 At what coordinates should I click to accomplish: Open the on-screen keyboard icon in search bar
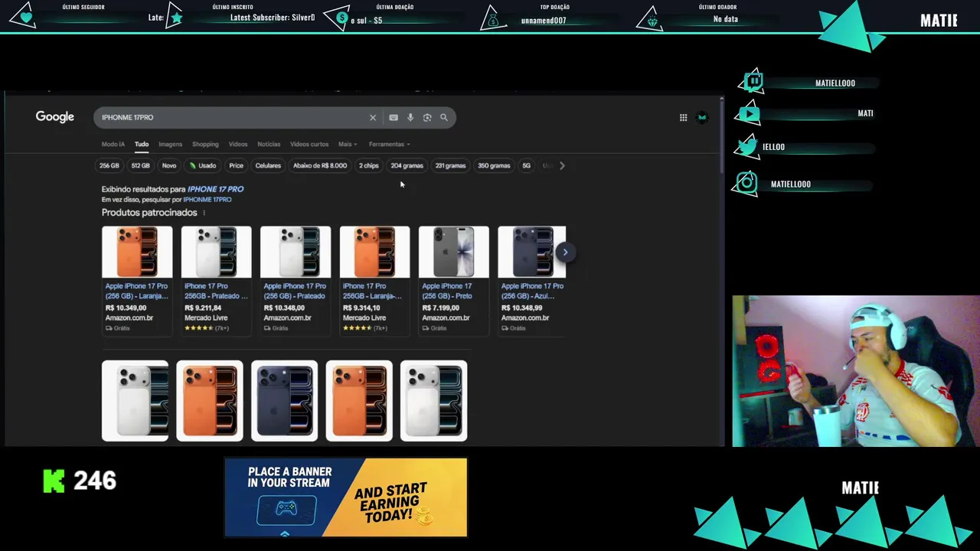pos(394,118)
